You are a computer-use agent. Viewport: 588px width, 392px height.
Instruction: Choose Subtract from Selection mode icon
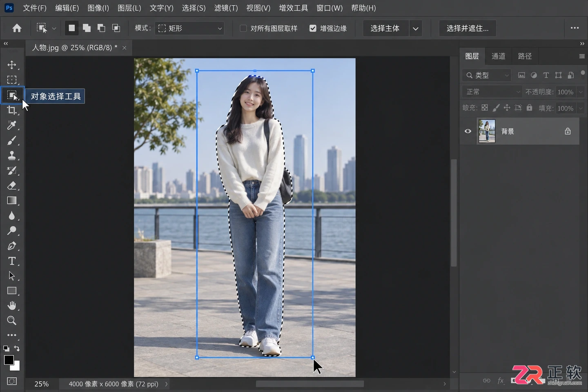(x=101, y=28)
